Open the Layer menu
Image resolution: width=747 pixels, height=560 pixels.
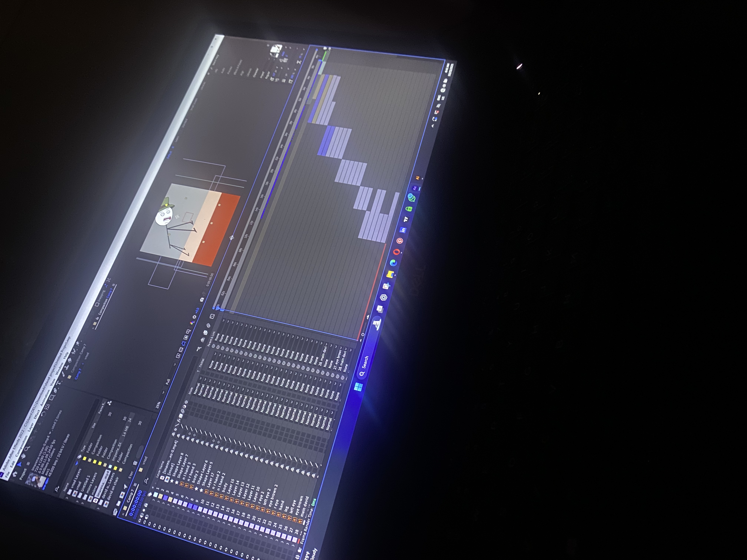[x=30, y=428]
